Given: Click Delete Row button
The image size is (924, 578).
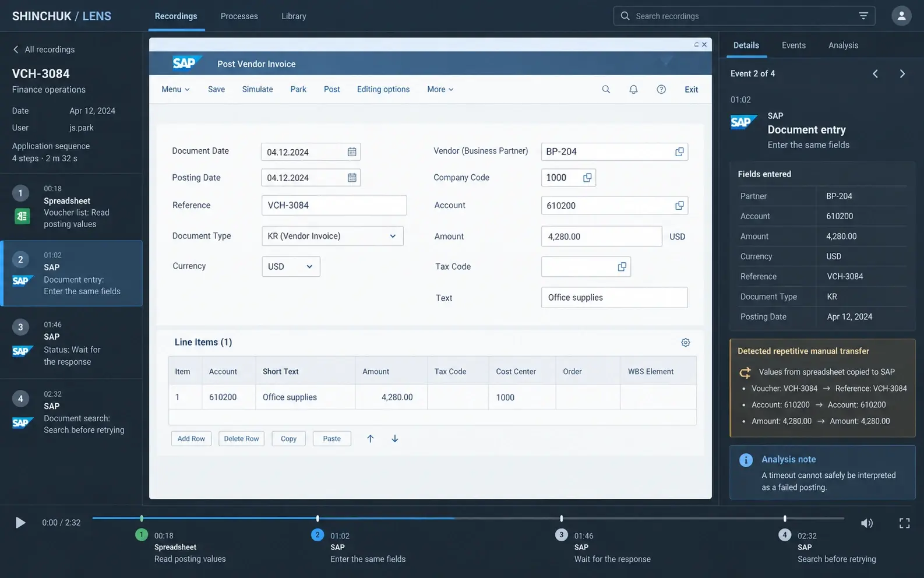Looking at the screenshot, I should click(x=241, y=439).
